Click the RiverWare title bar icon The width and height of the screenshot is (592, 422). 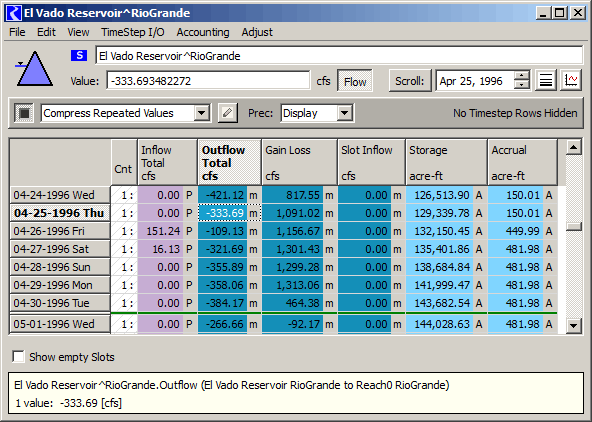tap(14, 13)
